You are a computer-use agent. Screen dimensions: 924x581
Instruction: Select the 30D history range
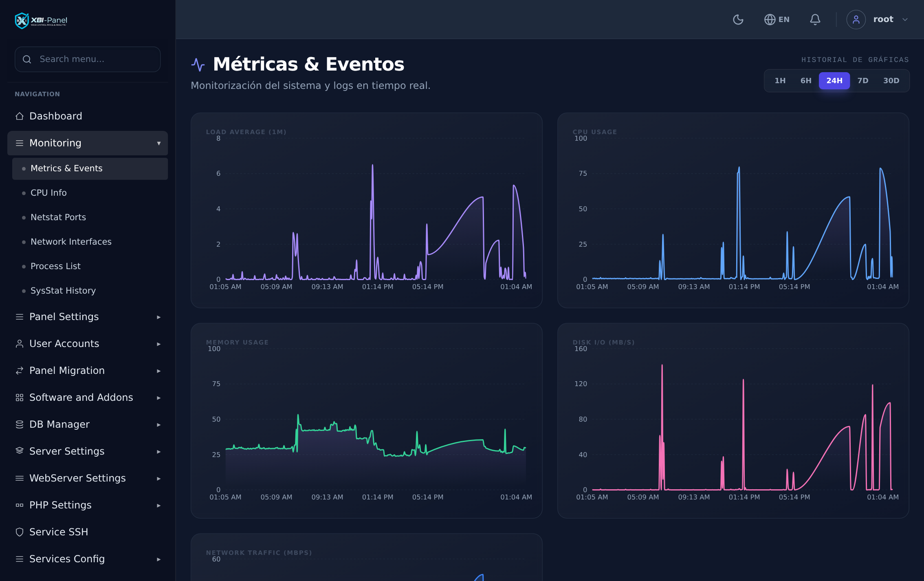[891, 81]
